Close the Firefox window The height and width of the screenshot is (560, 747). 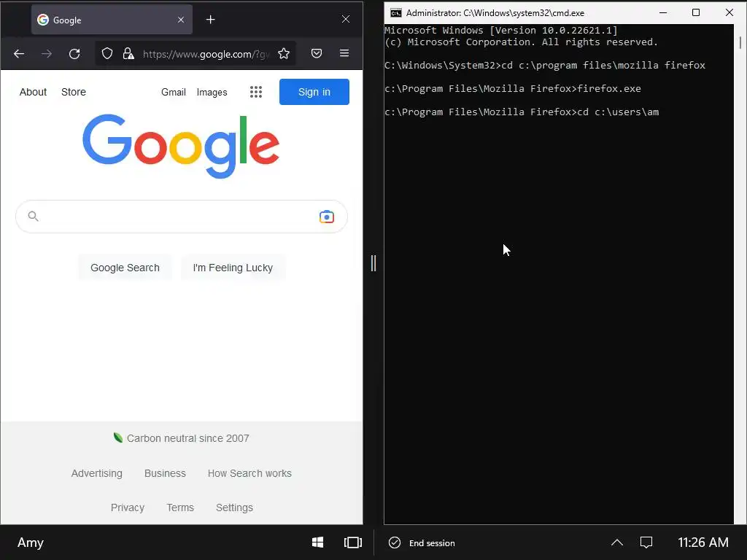pyautogui.click(x=346, y=19)
